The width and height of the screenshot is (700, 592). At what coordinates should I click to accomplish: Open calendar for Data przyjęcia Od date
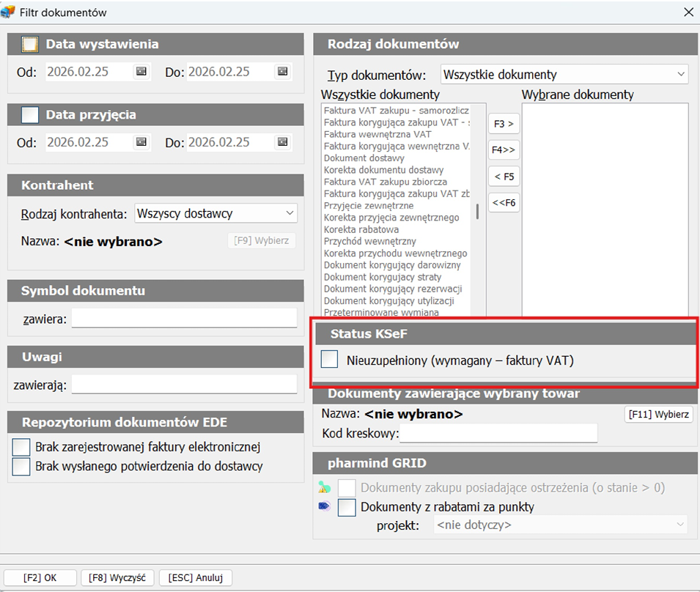[141, 142]
